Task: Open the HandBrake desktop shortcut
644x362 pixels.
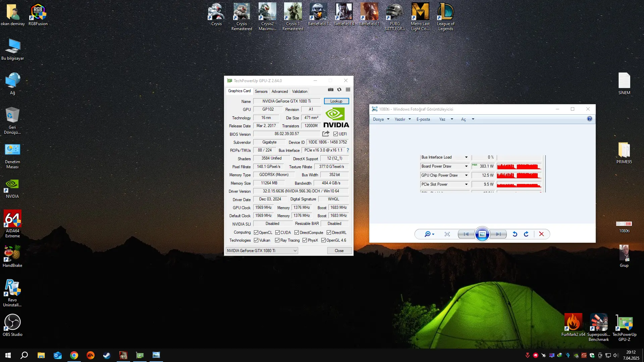Action: coord(12,256)
